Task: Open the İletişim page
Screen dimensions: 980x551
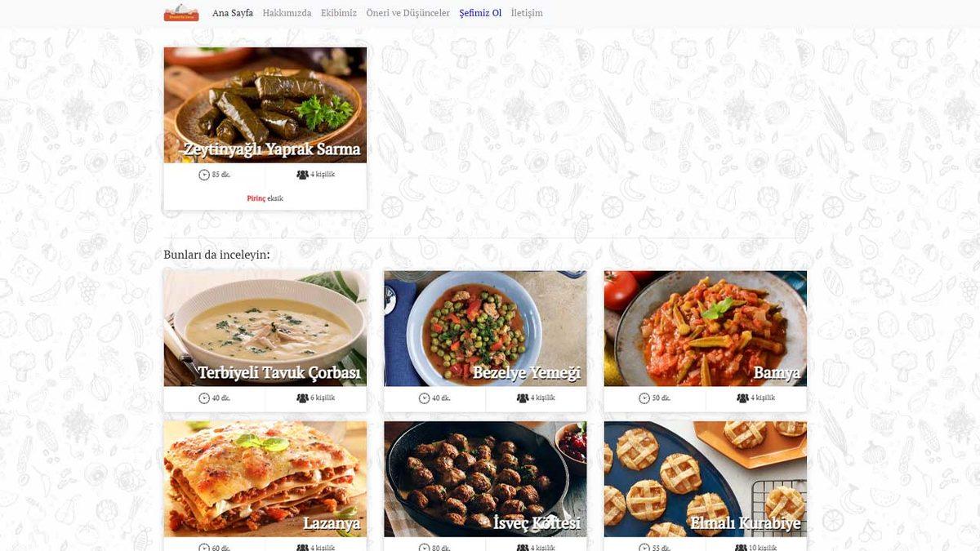Action: pyautogui.click(x=527, y=13)
